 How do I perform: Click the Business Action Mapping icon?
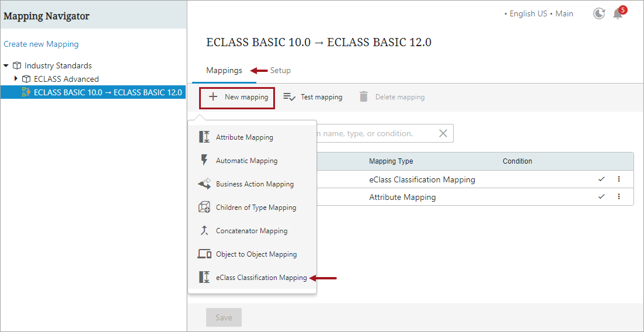point(204,184)
